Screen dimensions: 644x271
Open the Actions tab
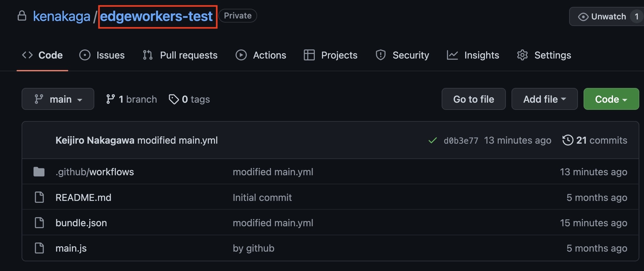tap(261, 55)
